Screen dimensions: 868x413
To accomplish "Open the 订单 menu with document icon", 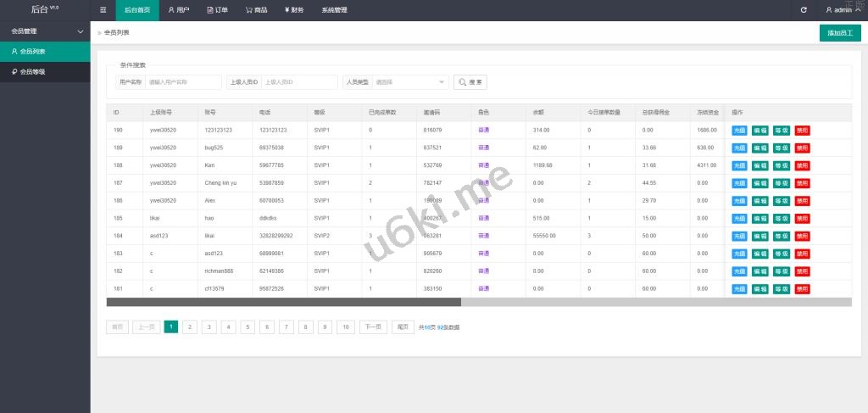I will 217,10.
